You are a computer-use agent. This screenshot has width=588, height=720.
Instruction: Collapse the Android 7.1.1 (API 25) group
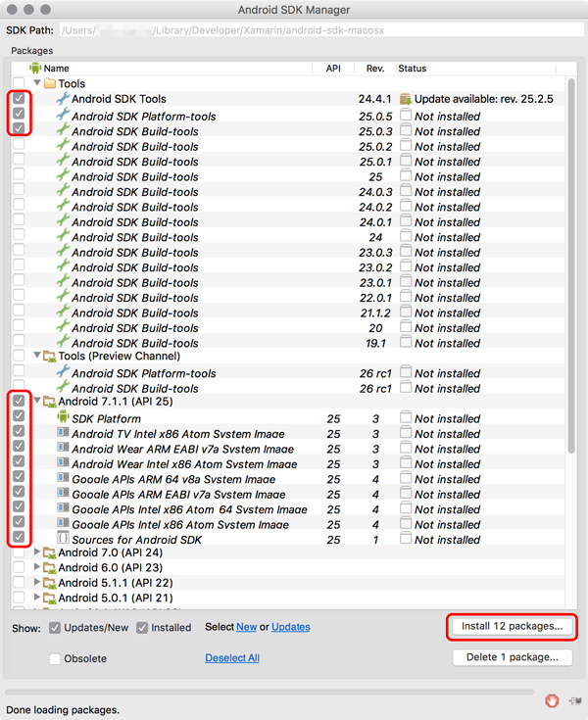click(x=37, y=401)
